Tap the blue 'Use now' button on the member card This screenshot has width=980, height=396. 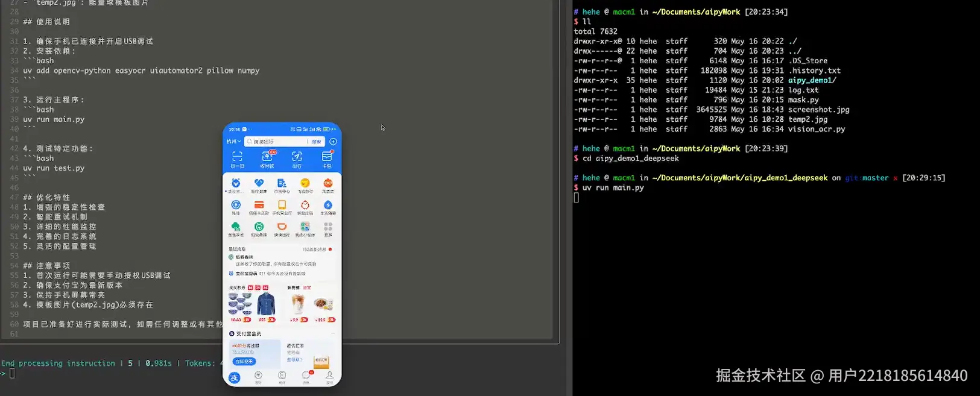tap(244, 361)
